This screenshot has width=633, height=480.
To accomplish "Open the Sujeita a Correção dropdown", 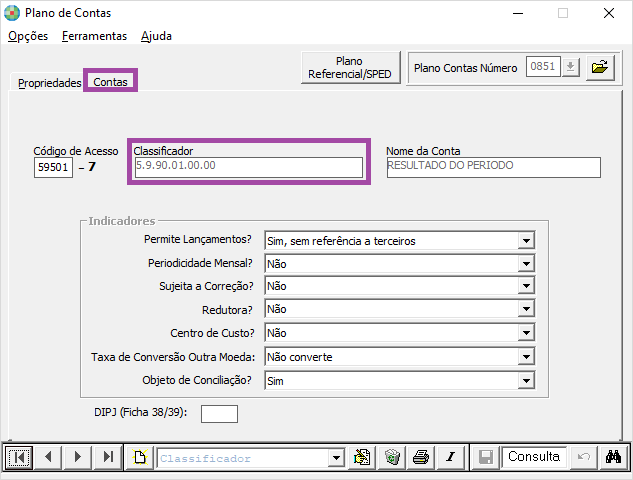I will click(526, 286).
